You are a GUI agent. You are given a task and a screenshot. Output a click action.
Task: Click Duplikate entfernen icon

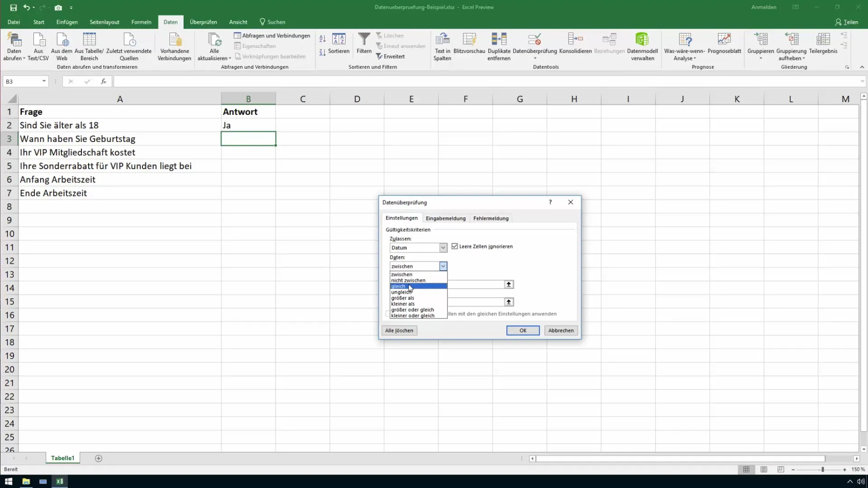pos(499,47)
